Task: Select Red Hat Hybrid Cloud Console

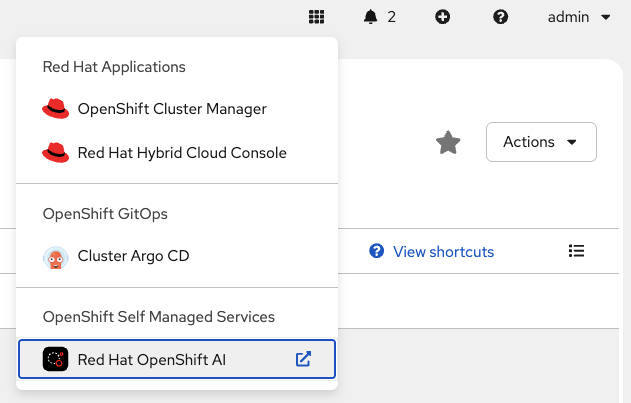Action: coord(182,153)
